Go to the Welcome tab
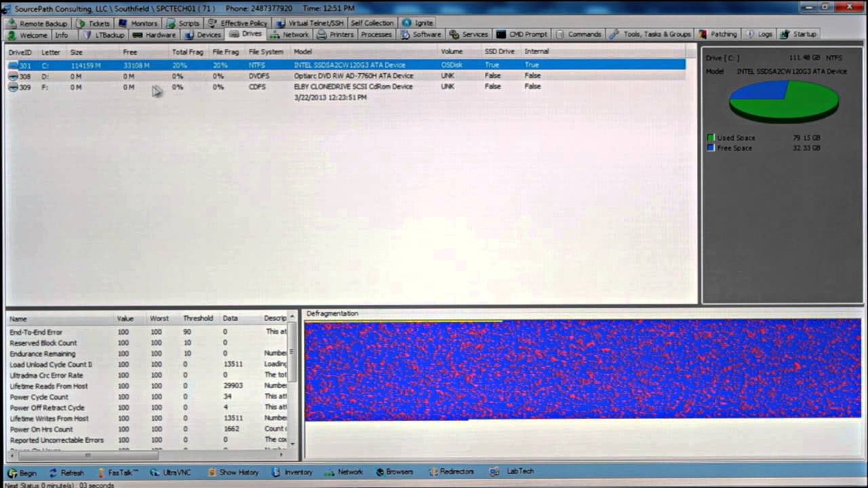 tap(28, 35)
